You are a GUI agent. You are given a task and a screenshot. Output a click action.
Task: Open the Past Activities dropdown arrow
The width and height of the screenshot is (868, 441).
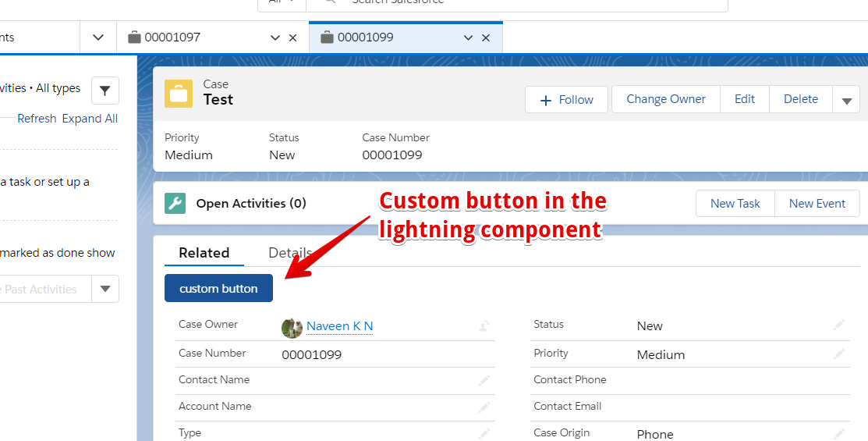tap(105, 289)
